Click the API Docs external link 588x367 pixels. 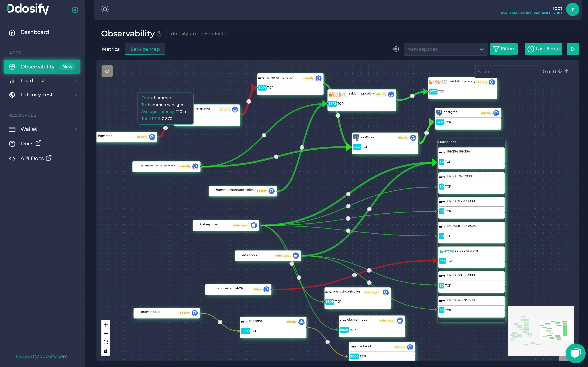coord(36,158)
